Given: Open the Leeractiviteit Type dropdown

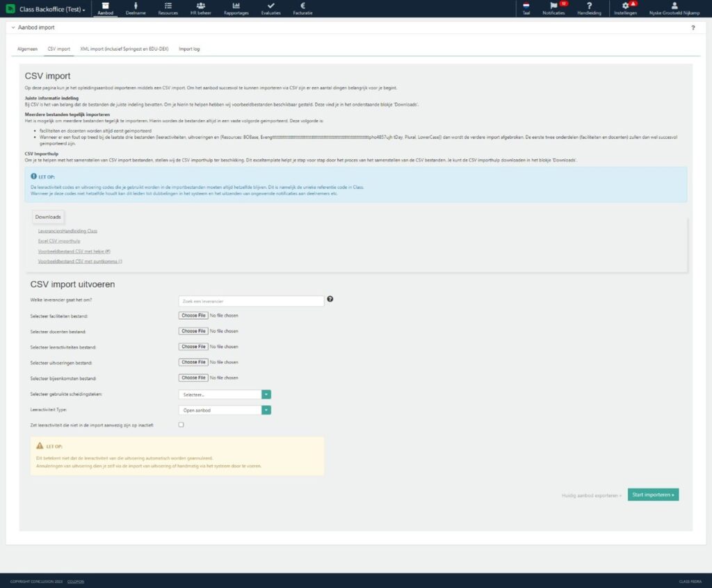Looking at the screenshot, I should click(266, 410).
